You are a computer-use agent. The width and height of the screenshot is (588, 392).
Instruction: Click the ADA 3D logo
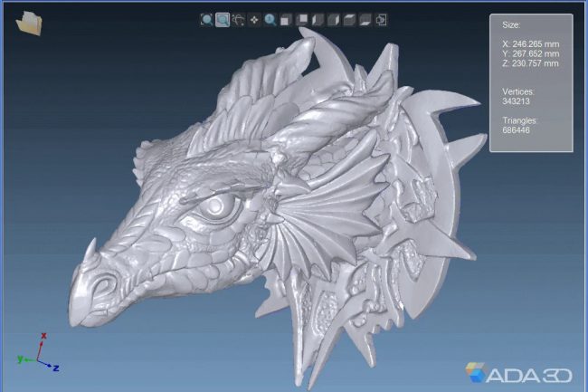tap(521, 371)
